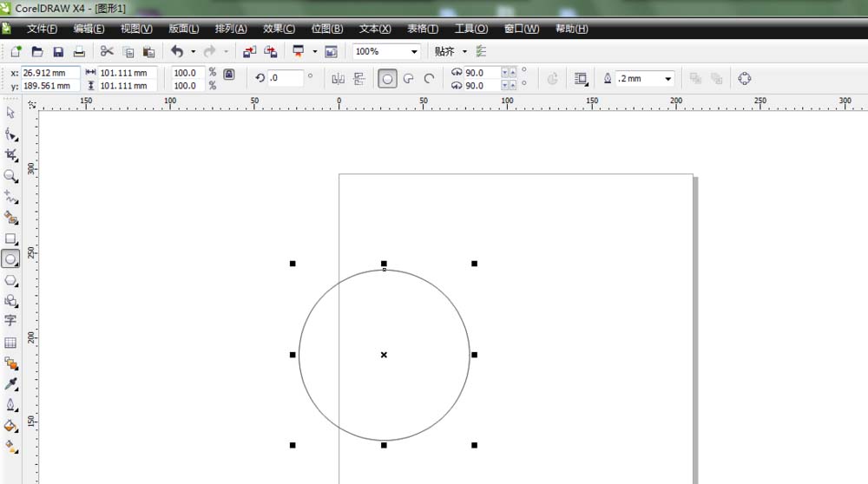The image size is (868, 484).
Task: Open the 效果(C) menu
Action: [279, 29]
